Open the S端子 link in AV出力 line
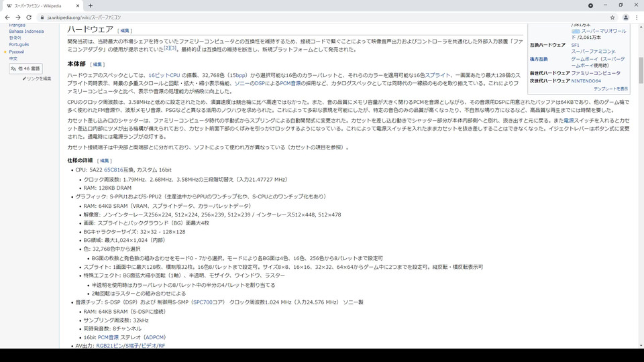The width and height of the screenshot is (644, 362). [131, 346]
